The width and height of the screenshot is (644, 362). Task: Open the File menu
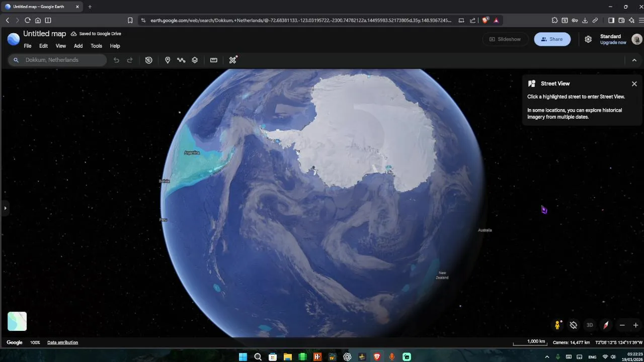point(28,46)
